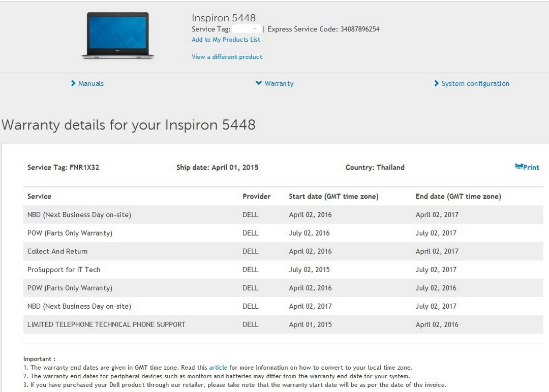Expand the System configuration chevron
The height and width of the screenshot is (392, 549).
436,83
